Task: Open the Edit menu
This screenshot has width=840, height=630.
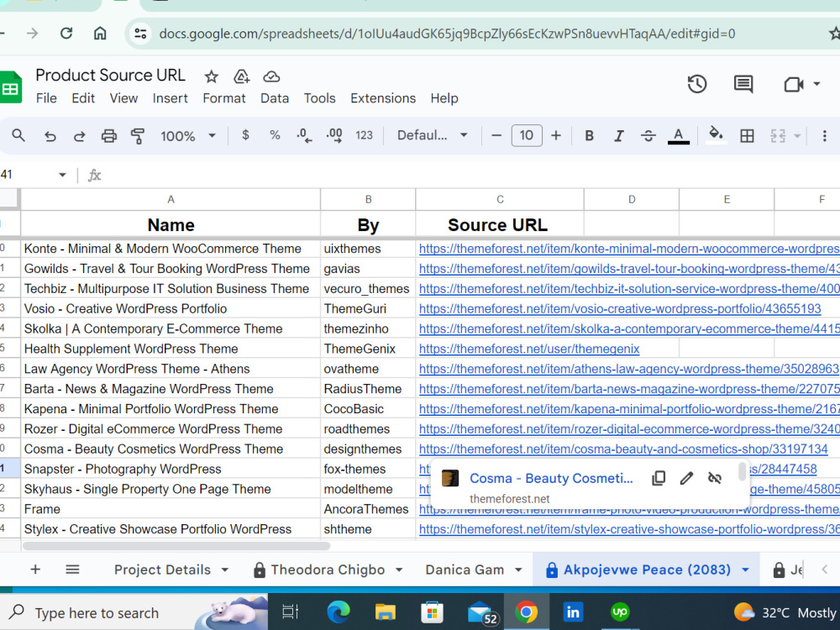Action: 83,98
